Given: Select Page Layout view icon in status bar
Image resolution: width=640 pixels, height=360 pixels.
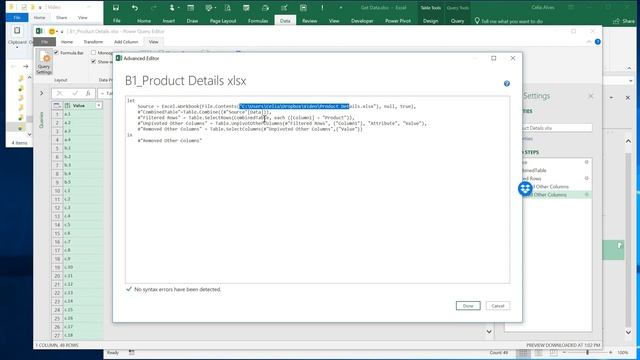Looking at the screenshot, I should click(x=538, y=353).
